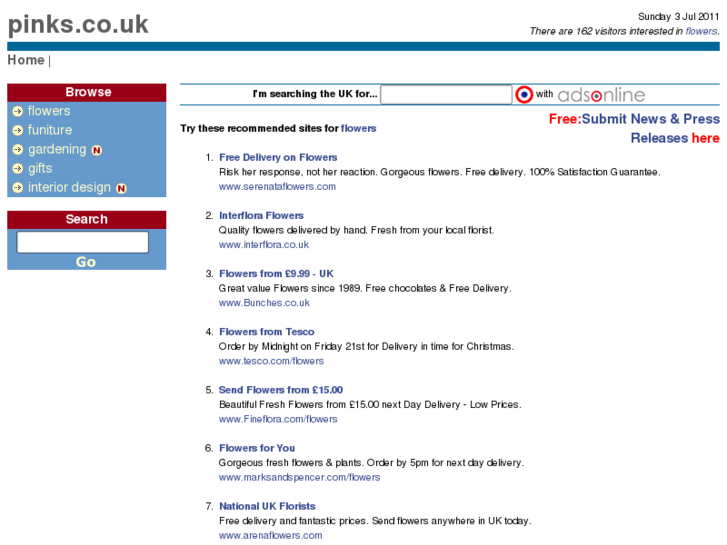
Task: Open National UK Florists result
Action: pos(267,506)
